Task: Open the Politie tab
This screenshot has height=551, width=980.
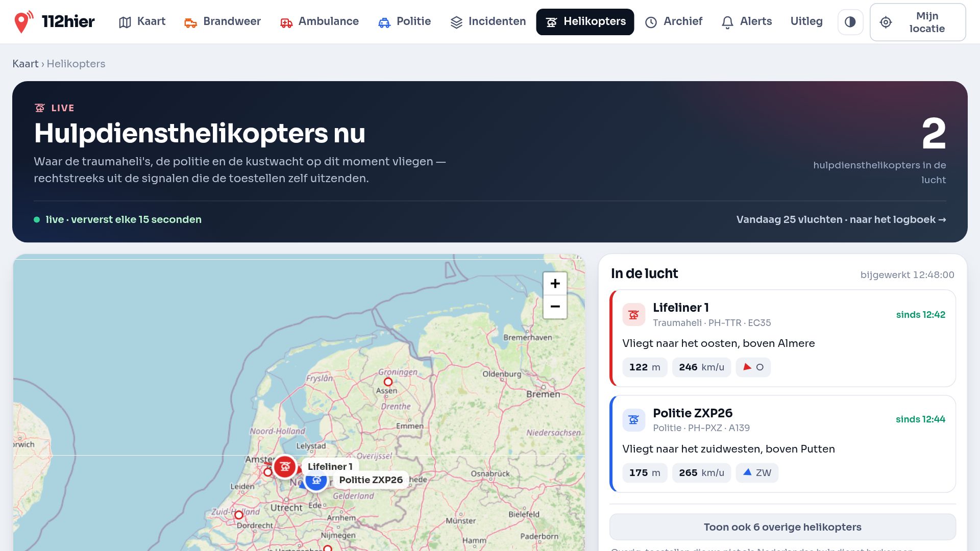Action: point(404,21)
